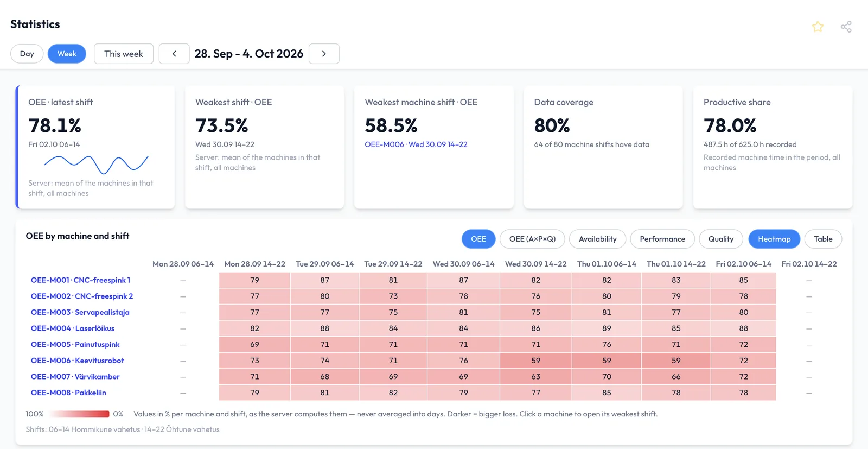Viewport: 868px width, 449px height.
Task: Open the share icon
Action: pyautogui.click(x=846, y=27)
